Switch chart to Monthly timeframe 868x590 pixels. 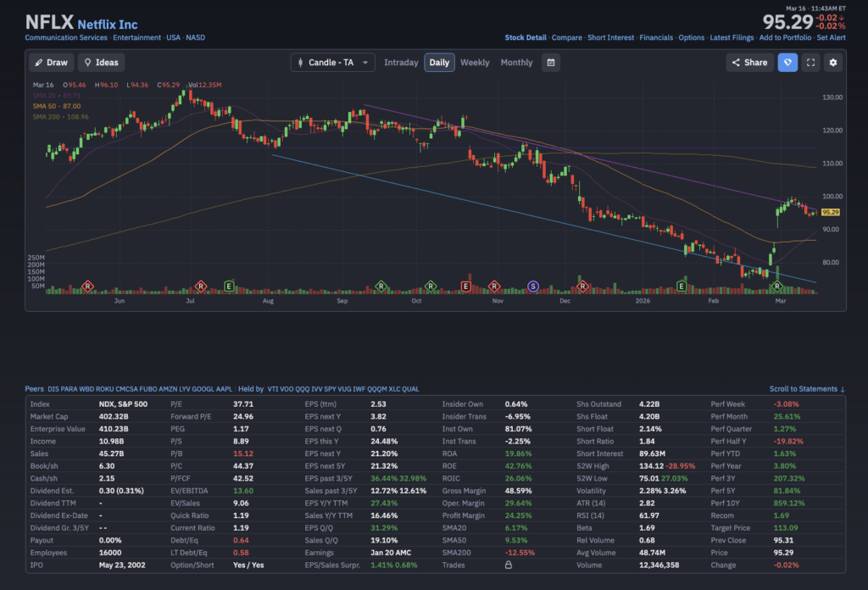click(516, 63)
